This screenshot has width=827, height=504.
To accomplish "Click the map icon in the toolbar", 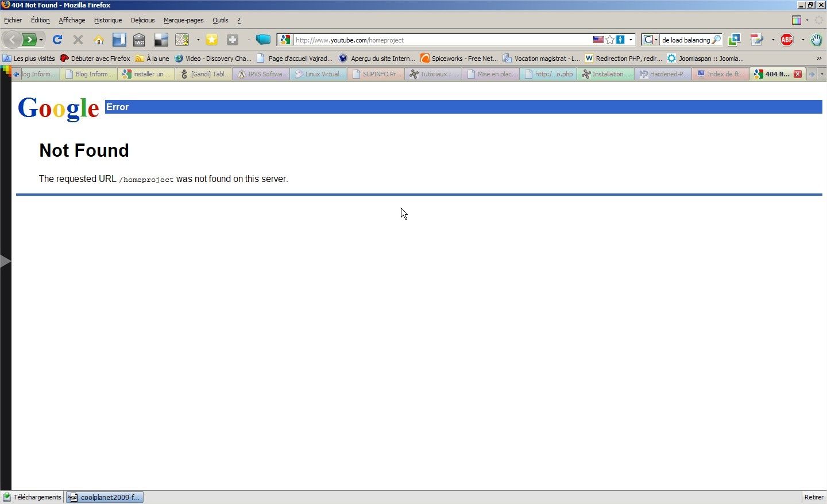I will coord(182,40).
